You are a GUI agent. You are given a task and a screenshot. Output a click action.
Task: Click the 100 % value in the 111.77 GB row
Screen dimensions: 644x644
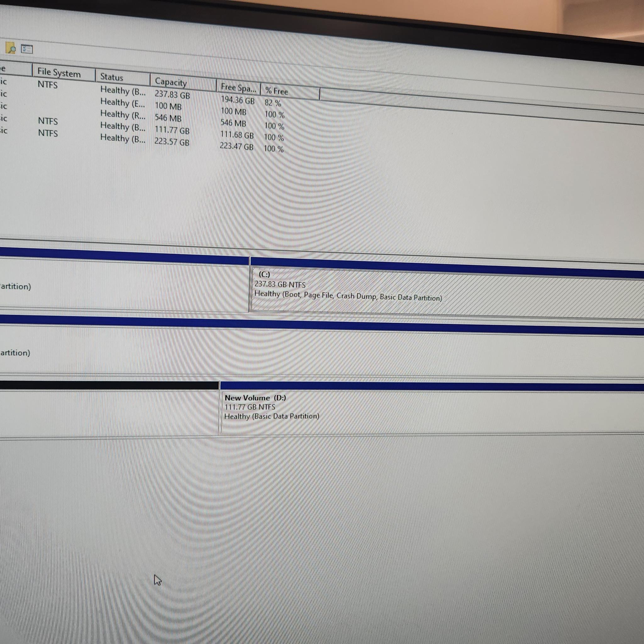click(274, 137)
